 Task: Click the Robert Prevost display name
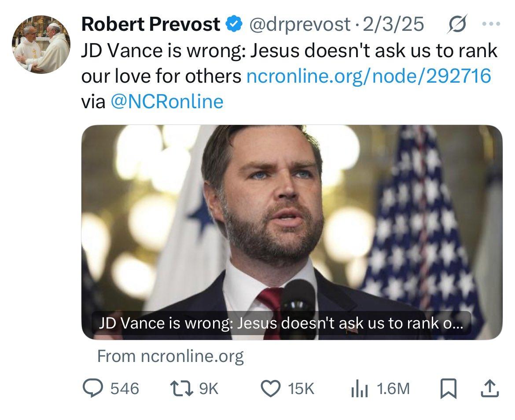pos(151,25)
